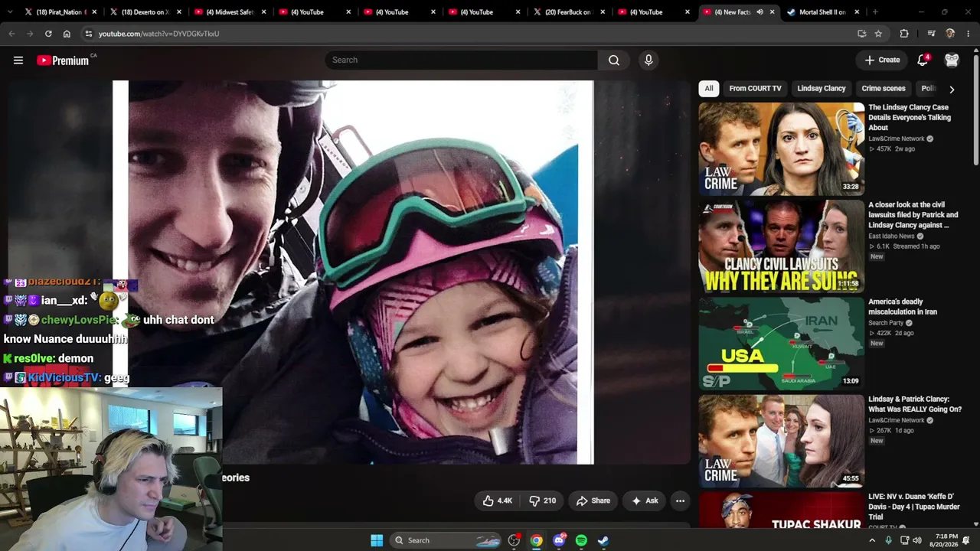Select the Lindsay Clancy chip
Image resolution: width=980 pixels, height=551 pixels.
(x=822, y=89)
